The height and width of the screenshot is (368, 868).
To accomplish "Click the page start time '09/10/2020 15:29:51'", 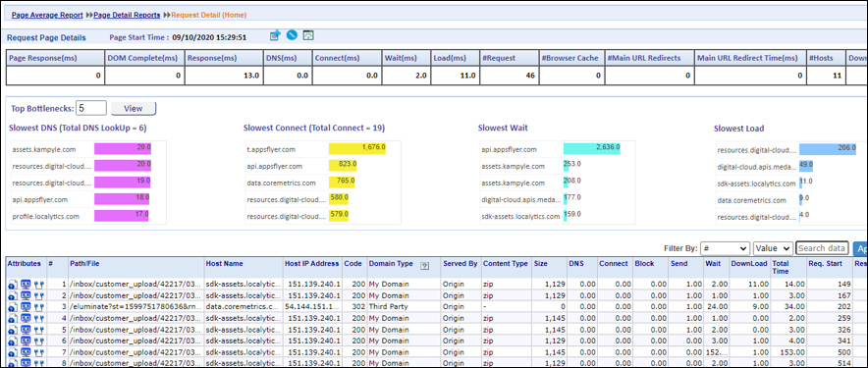I will [209, 37].
